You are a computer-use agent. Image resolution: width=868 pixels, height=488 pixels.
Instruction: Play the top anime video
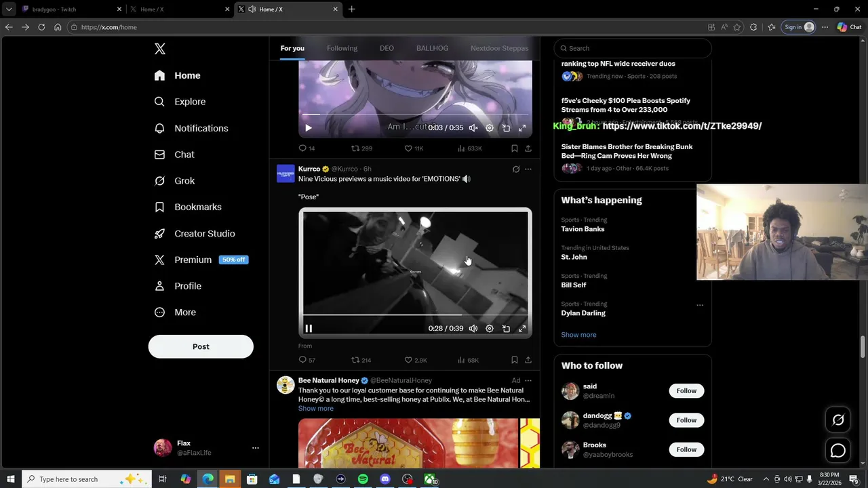(x=309, y=128)
